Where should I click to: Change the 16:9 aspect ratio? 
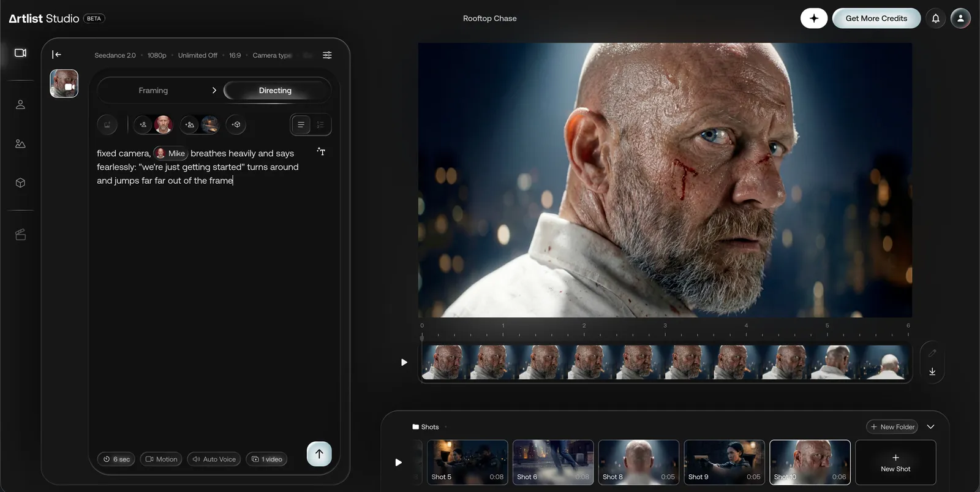[x=235, y=55]
